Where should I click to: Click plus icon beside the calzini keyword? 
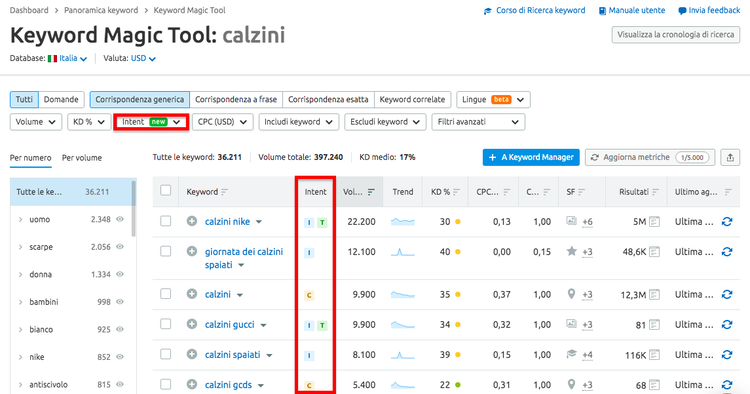click(x=192, y=294)
